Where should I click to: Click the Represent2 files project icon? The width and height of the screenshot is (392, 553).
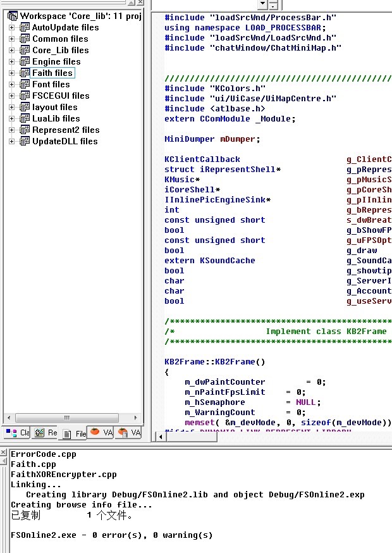coord(25,130)
